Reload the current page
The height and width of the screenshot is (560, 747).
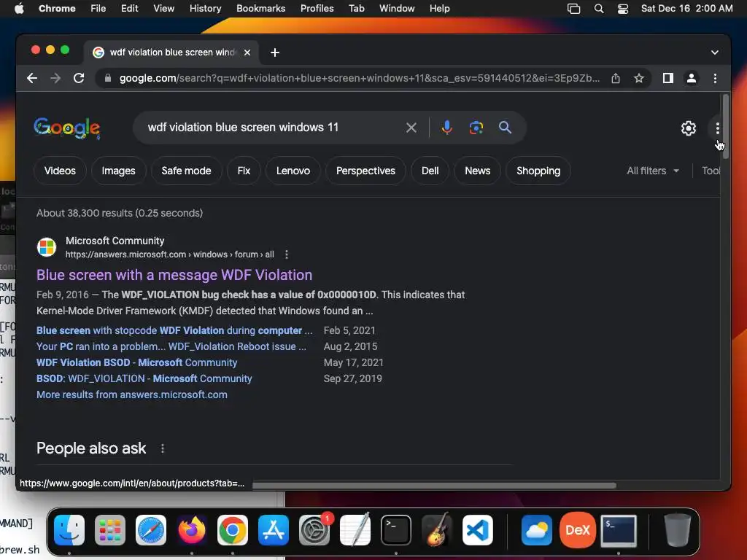79,78
